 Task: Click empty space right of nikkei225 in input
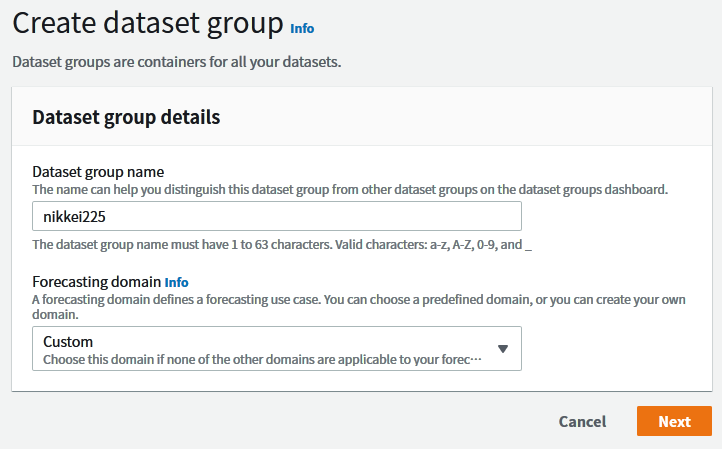[x=350, y=216]
